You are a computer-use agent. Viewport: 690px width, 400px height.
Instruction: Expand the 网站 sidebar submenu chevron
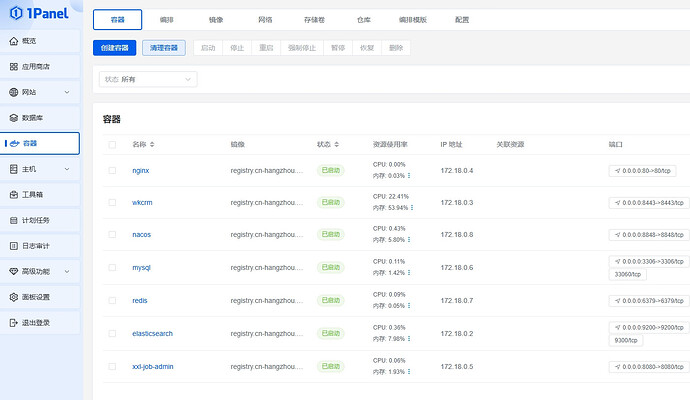[x=67, y=92]
